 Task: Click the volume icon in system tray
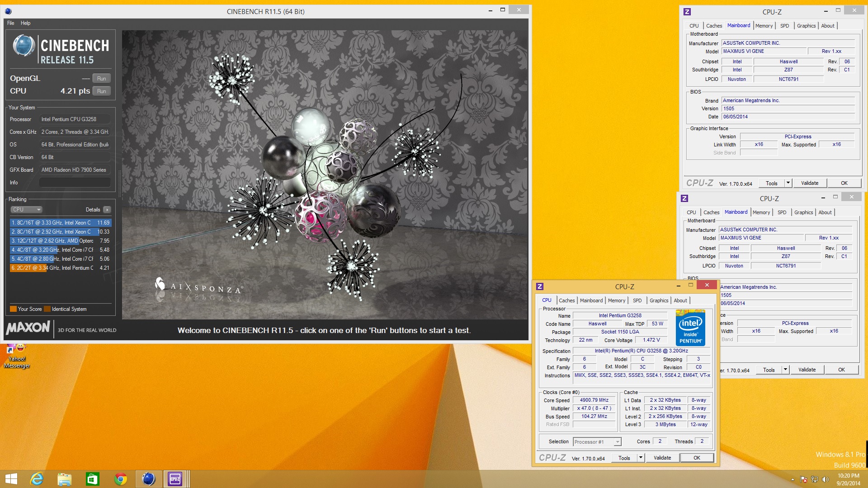pyautogui.click(x=825, y=479)
